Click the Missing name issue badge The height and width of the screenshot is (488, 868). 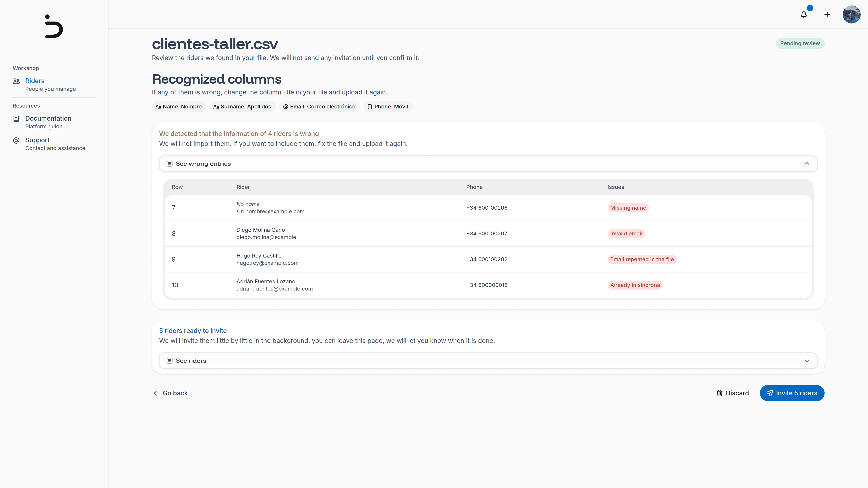tap(628, 208)
